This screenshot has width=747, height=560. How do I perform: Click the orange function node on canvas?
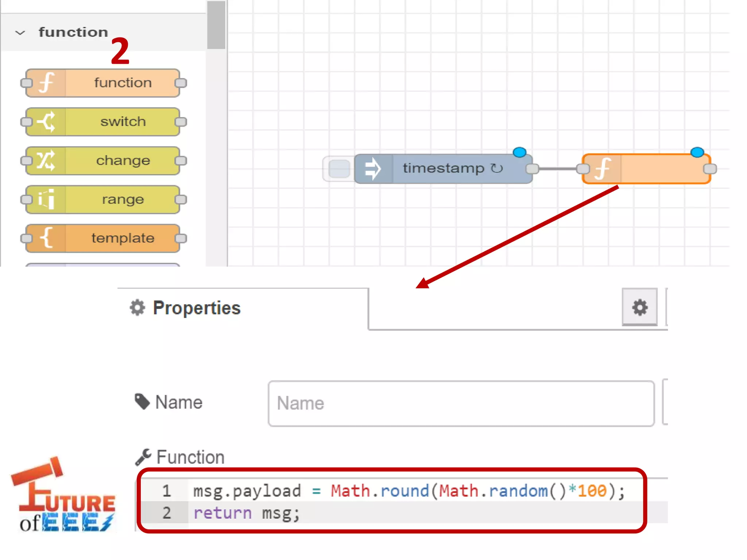tap(653, 169)
